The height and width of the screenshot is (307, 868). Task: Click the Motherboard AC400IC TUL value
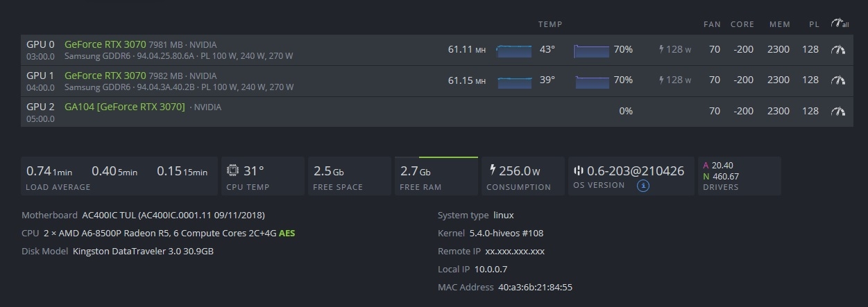173,216
